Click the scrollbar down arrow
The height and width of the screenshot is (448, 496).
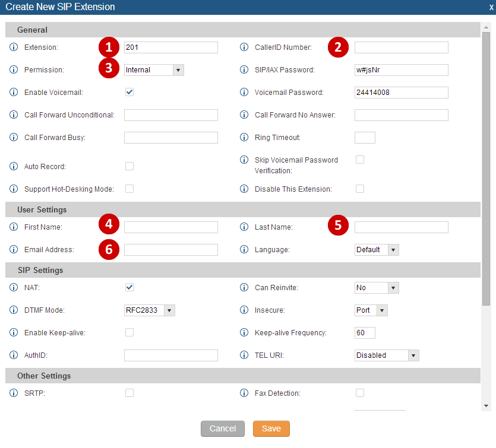(486, 406)
